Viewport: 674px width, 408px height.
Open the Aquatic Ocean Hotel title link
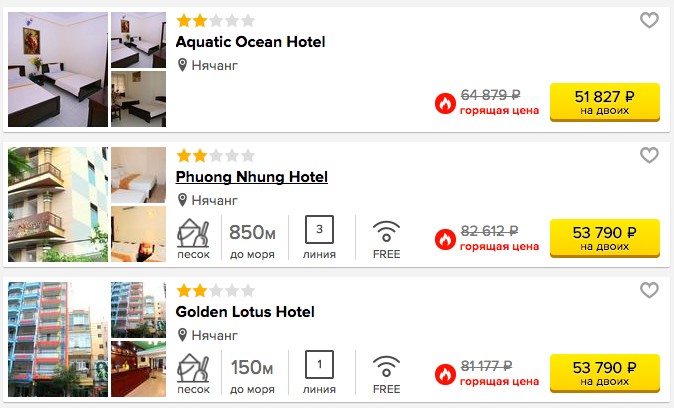[250, 42]
